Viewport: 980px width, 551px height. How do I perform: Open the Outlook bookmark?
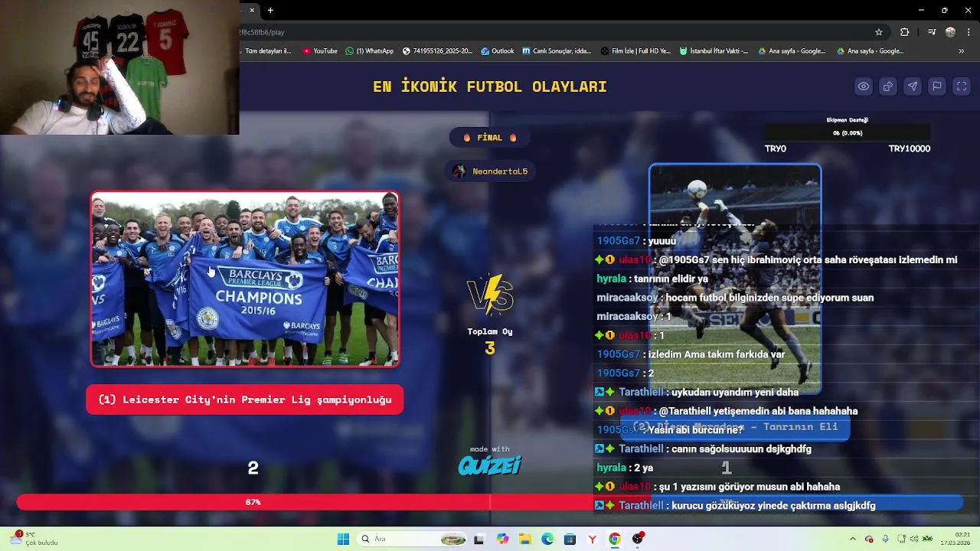pyautogui.click(x=497, y=51)
